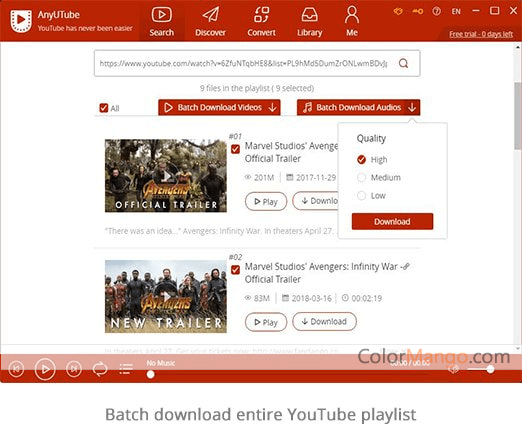Toggle repeat mode icon in player
The image size is (522, 424).
(100, 369)
